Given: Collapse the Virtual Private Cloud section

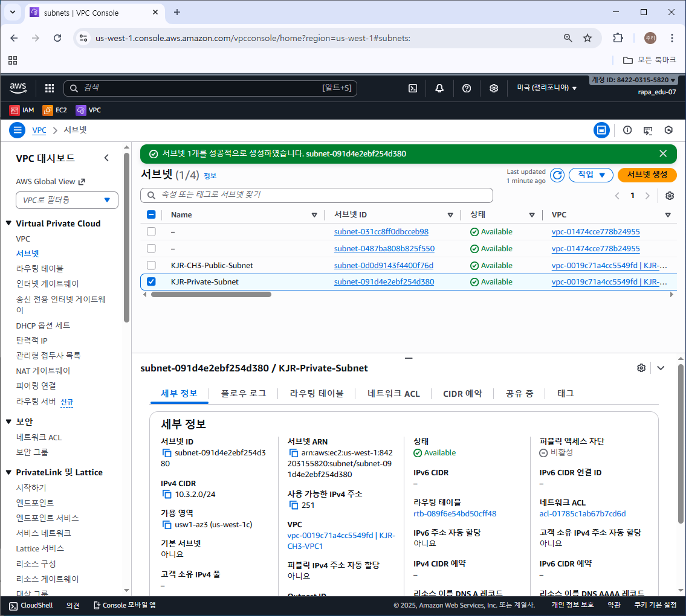Looking at the screenshot, I should pos(8,223).
